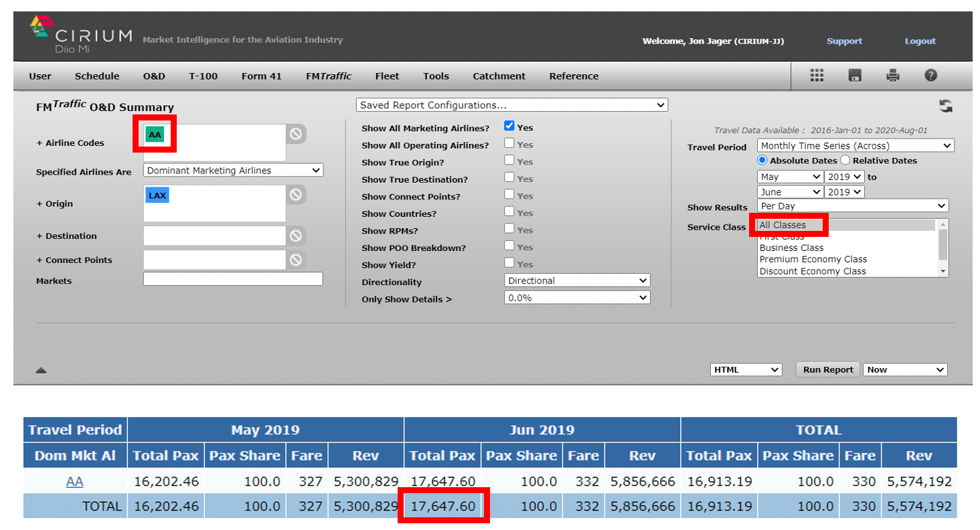980x530 pixels.
Task: Enable Show All Operating Airlines checkbox
Action: (509, 143)
